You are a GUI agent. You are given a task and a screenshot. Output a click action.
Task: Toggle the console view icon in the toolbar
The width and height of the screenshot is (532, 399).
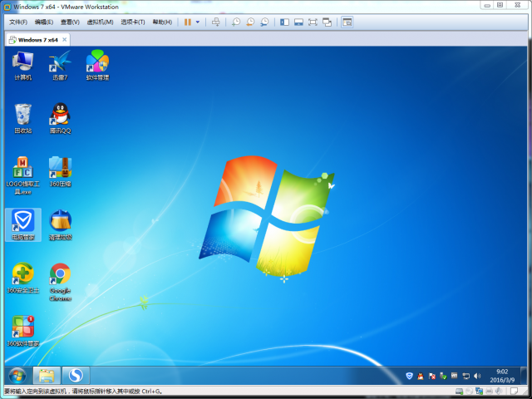point(347,22)
